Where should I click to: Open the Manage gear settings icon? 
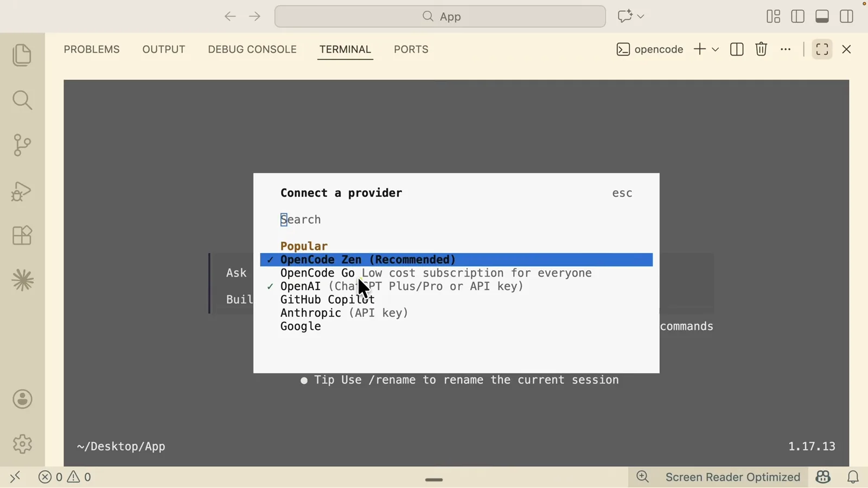22,444
